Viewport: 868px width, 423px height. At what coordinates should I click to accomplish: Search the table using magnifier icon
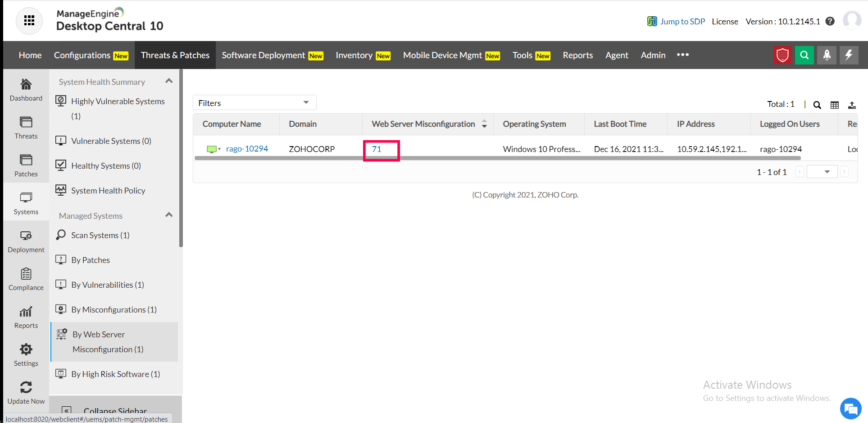817,105
